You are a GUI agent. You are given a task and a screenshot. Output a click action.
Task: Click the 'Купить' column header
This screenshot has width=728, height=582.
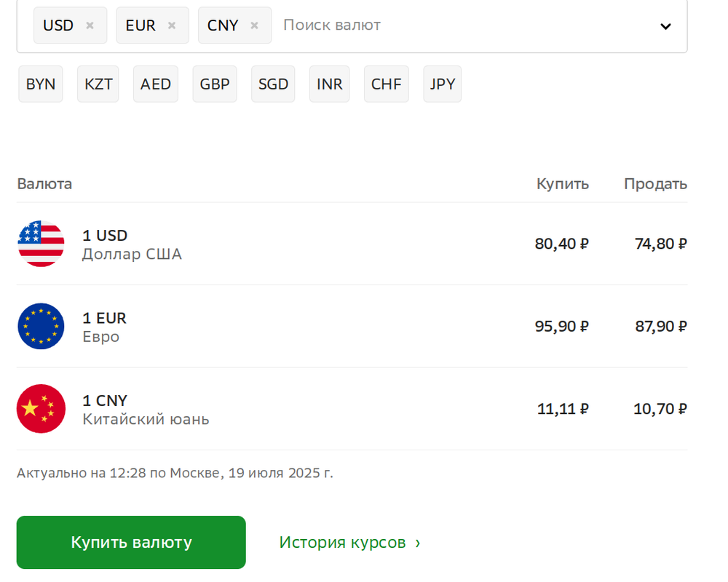click(562, 184)
